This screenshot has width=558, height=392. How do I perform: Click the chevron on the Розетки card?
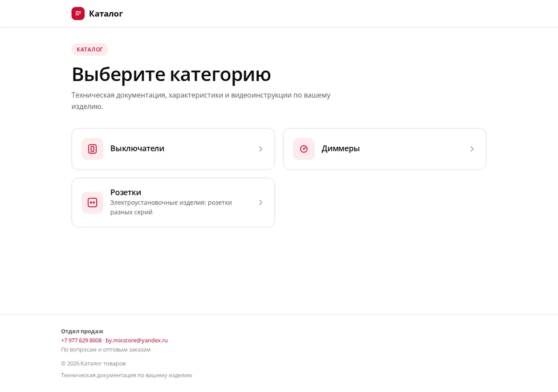[260, 203]
